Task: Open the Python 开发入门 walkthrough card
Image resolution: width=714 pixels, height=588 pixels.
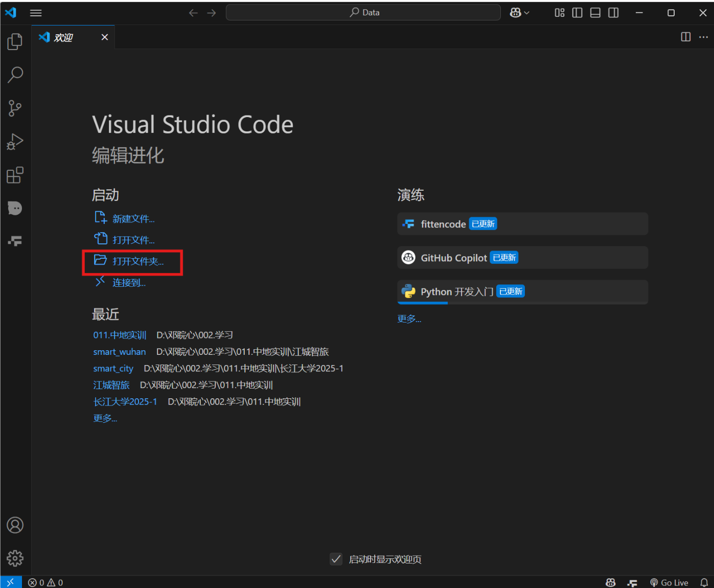Action: [522, 292]
